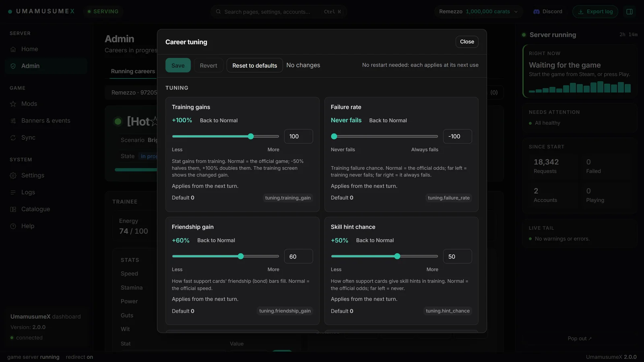This screenshot has height=362, width=644.
Task: Click Back to Normal under Training gains
Action: pyautogui.click(x=219, y=120)
